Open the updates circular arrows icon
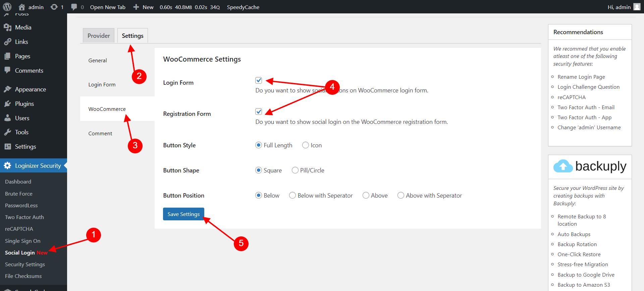 click(x=54, y=7)
